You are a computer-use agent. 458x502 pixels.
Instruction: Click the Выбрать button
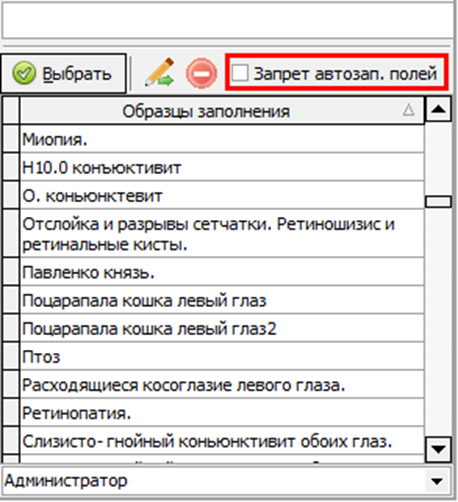coord(63,73)
